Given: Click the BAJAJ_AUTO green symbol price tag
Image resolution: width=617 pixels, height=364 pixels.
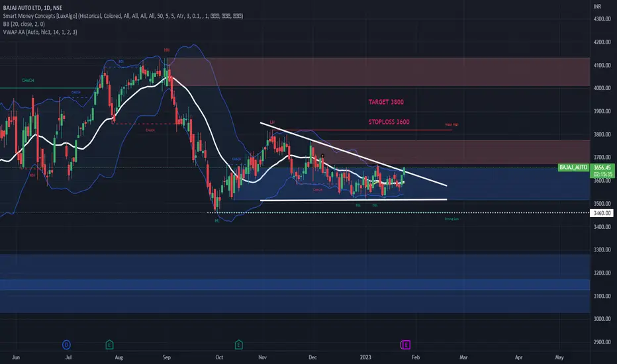Looking at the screenshot, I should (x=573, y=167).
